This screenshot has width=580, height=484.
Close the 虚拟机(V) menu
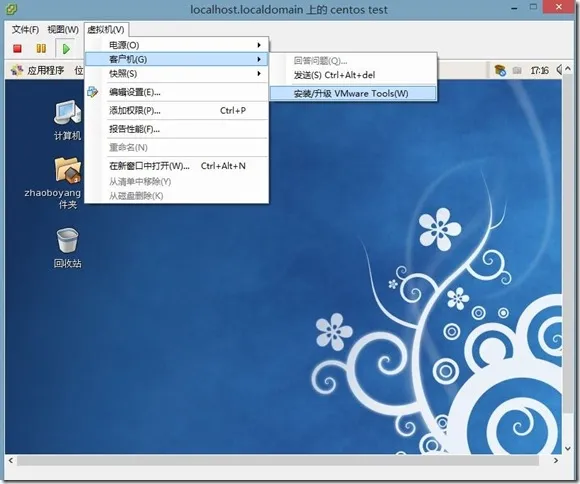107,29
